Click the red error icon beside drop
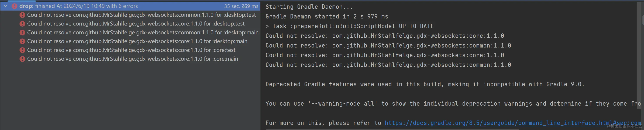Screen dimensions: 644x130 [x=14, y=6]
